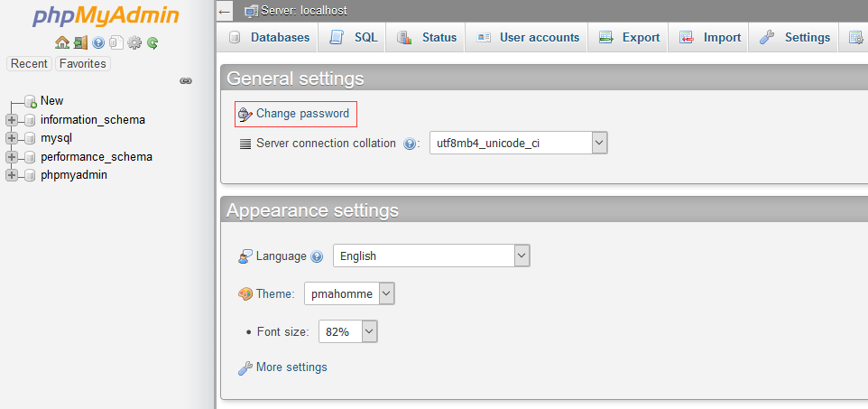The image size is (868, 409).
Task: Switch to the Status tab
Action: tap(426, 38)
